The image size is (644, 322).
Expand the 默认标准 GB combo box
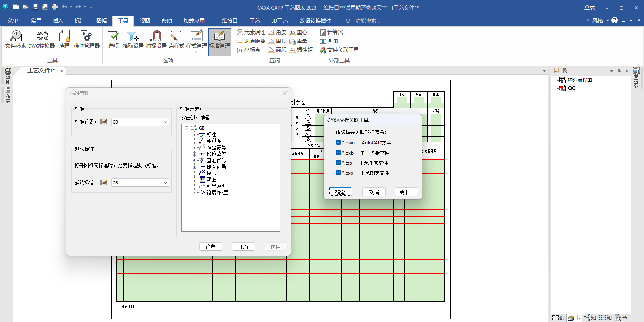coord(140,183)
